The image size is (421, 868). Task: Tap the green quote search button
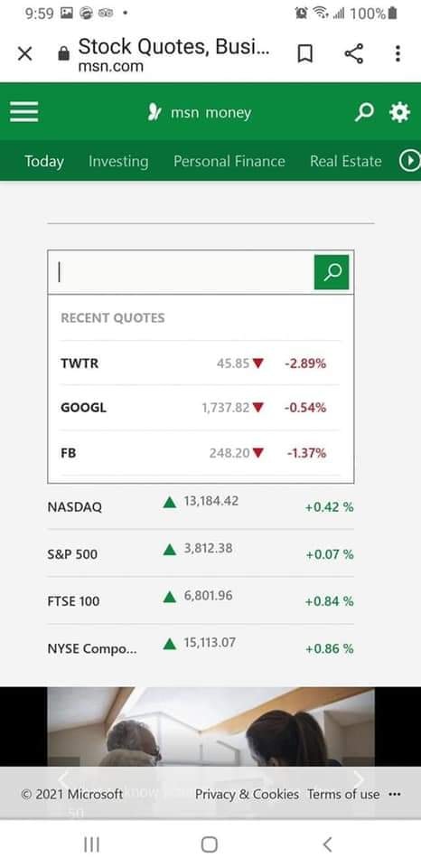(332, 272)
